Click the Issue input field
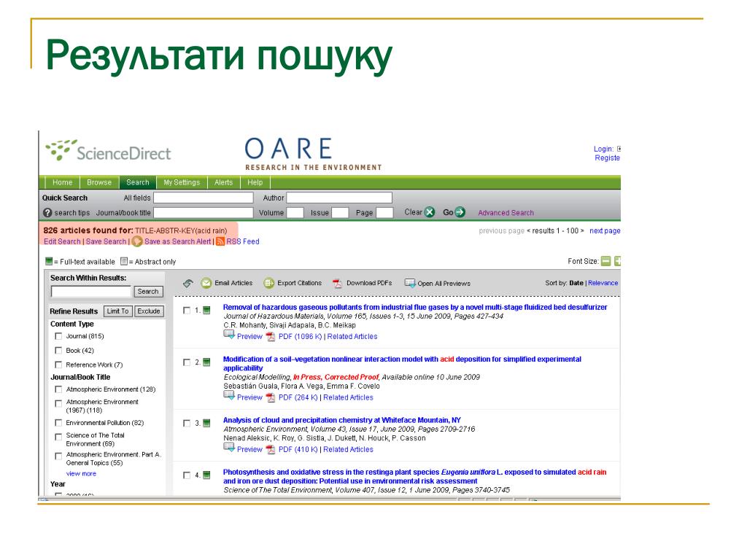The image size is (747, 560). pyautogui.click(x=340, y=212)
